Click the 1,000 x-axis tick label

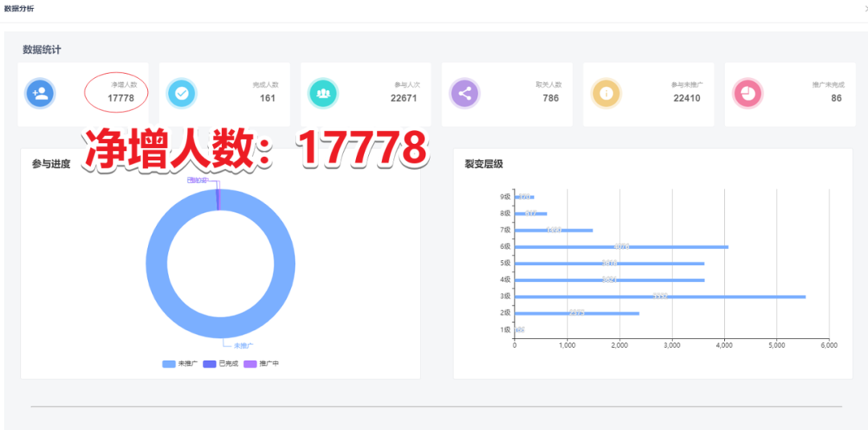pyautogui.click(x=567, y=346)
